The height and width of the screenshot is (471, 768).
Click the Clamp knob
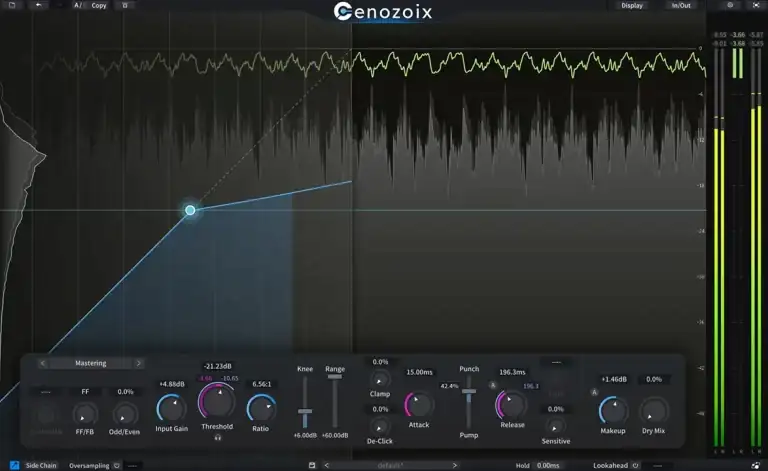(x=380, y=379)
